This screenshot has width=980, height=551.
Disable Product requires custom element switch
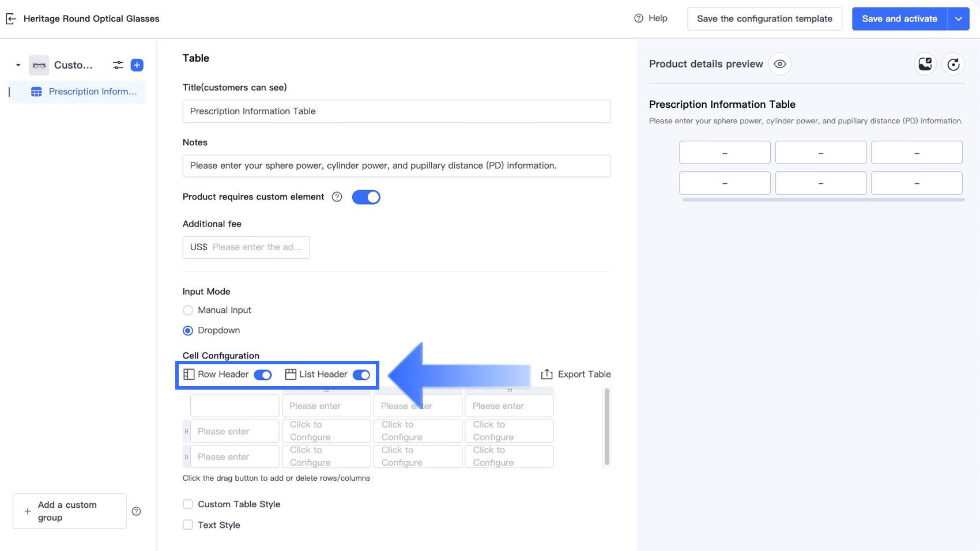(x=366, y=197)
